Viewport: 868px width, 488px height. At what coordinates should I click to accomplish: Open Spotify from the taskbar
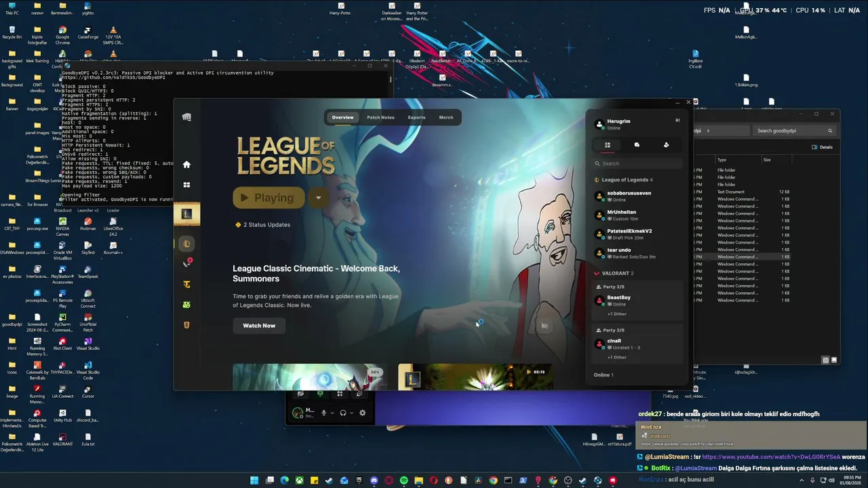click(403, 481)
